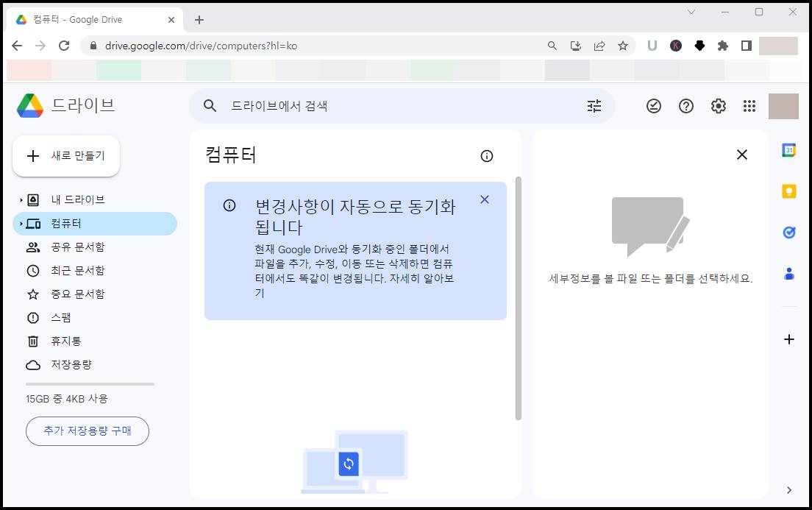Open the Help question mark icon
This screenshot has height=510, width=812.
click(686, 106)
